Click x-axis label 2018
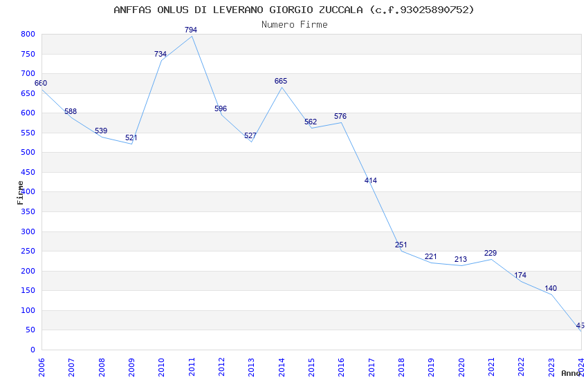This screenshot has height=380, width=588. point(401,367)
